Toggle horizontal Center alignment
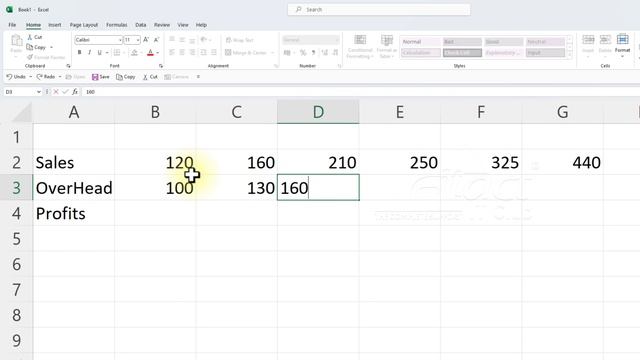Viewport: 640px width, 360px height. [x=182, y=53]
